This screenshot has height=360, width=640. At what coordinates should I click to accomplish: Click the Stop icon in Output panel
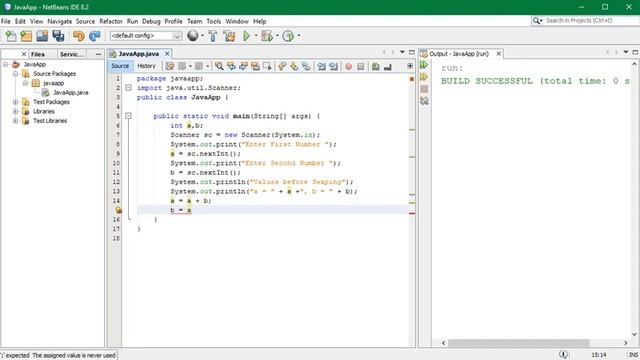(x=424, y=89)
